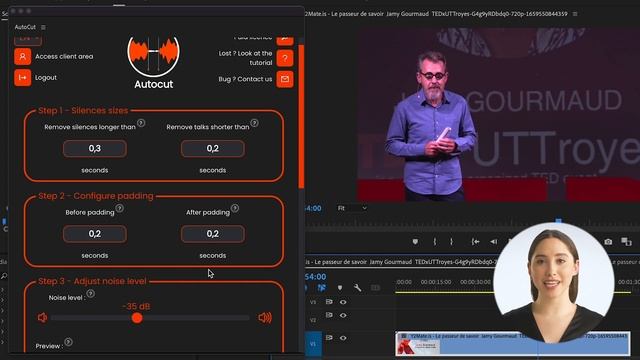This screenshot has width=640, height=360.
Task: Click captions track icon in timeline header
Action: point(375,288)
